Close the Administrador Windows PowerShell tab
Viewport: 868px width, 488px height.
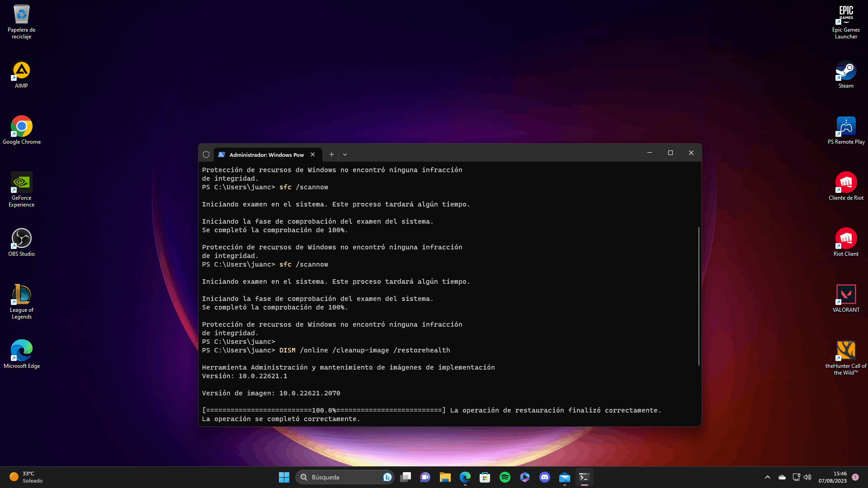click(313, 155)
